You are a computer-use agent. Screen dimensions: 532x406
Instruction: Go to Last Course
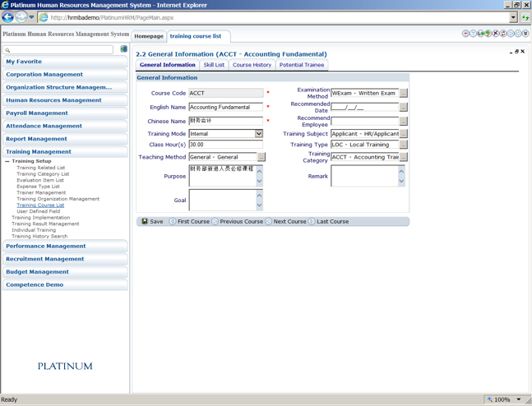[x=328, y=221]
